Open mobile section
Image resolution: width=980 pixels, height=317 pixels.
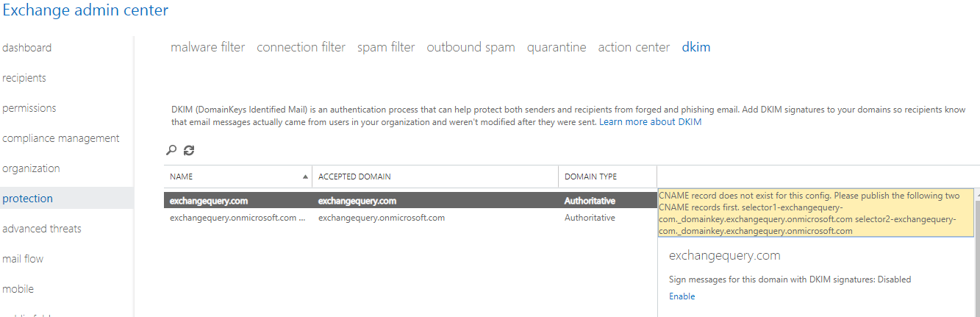click(x=18, y=289)
